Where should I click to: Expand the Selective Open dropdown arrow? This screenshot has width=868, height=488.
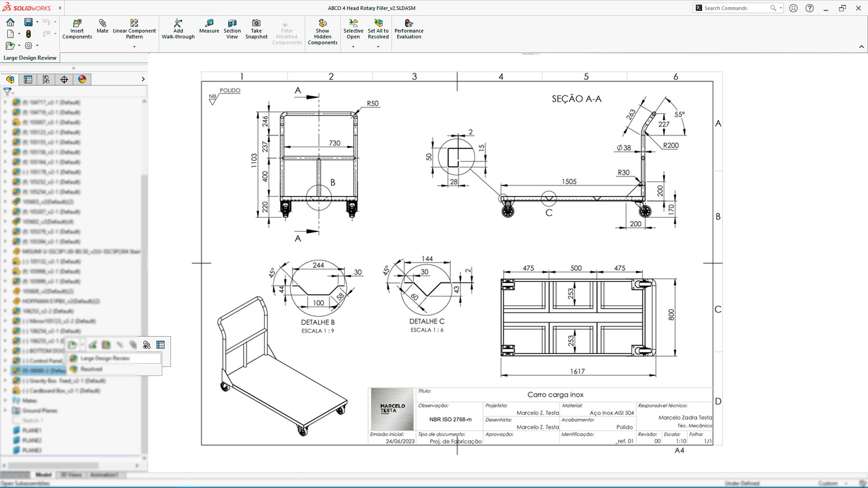(353, 47)
